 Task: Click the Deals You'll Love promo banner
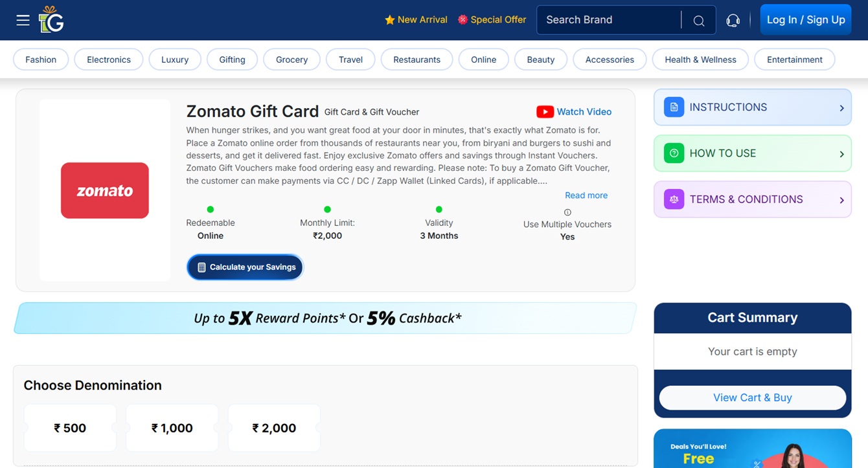click(753, 449)
